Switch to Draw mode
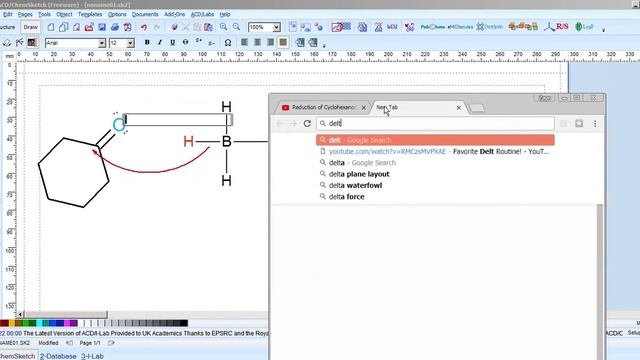Screen dimensions: 640x360 pyautogui.click(x=31, y=27)
